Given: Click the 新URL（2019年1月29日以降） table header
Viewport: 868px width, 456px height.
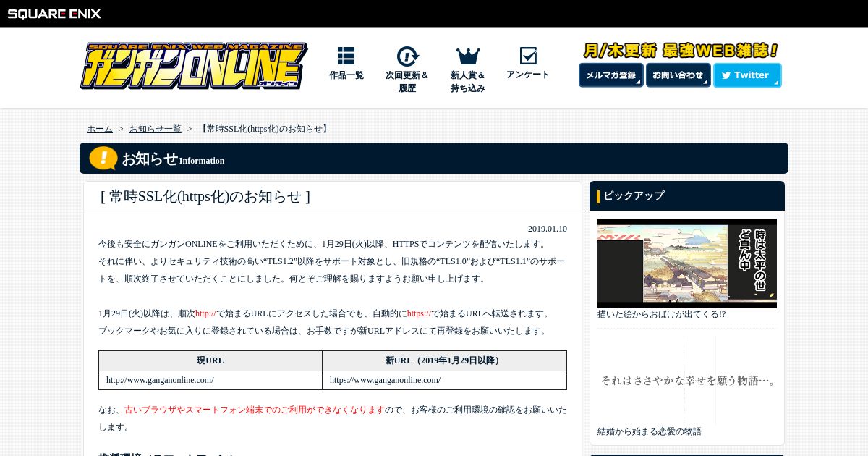Looking at the screenshot, I should click(x=444, y=360).
